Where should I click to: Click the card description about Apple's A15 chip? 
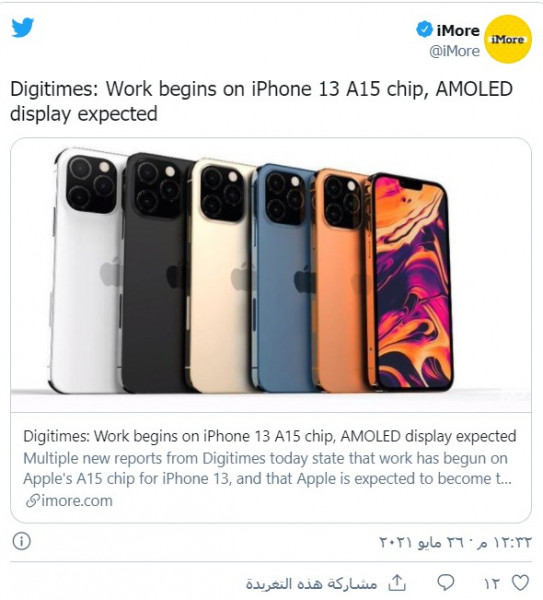coord(267,468)
